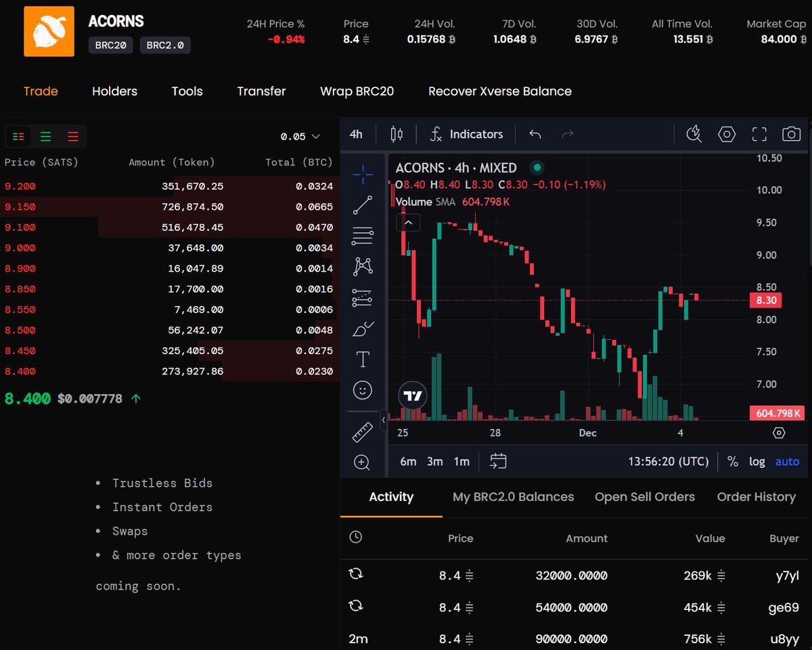Screen dimensions: 812x650
Task: Click the 726,874.50 amount cell
Action: coord(192,207)
